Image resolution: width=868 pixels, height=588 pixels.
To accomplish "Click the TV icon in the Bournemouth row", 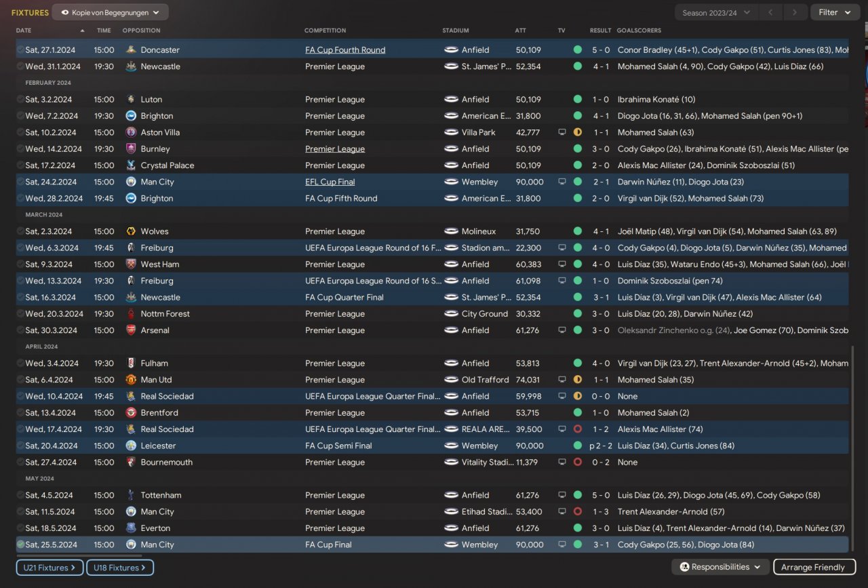I will point(562,462).
